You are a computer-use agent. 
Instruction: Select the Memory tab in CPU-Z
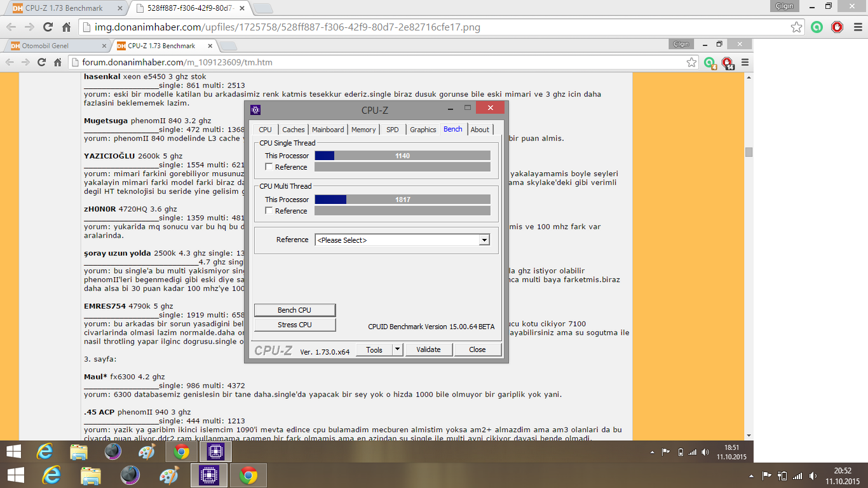tap(363, 130)
